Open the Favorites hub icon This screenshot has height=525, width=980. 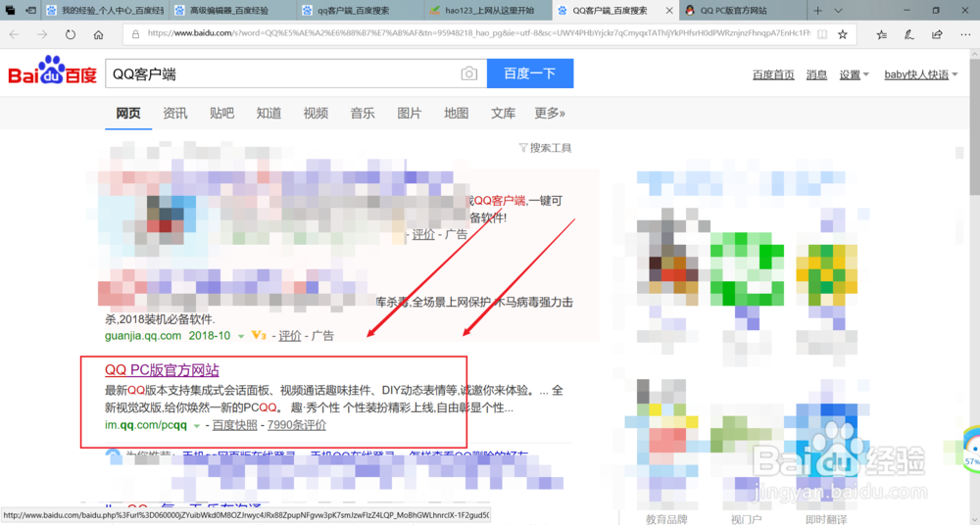[x=881, y=34]
